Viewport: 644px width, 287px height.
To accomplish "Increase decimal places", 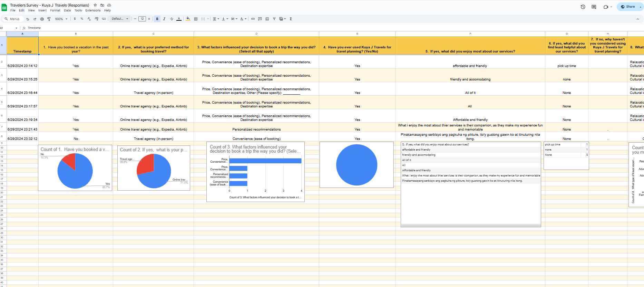I will click(x=96, y=19).
